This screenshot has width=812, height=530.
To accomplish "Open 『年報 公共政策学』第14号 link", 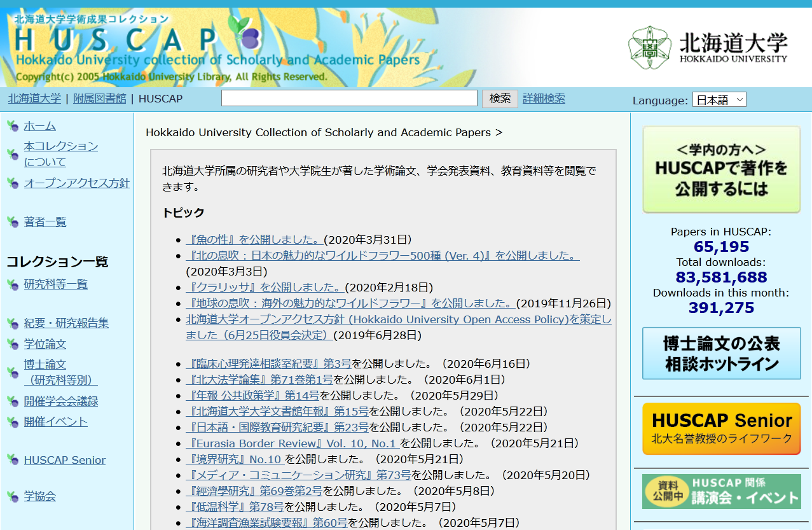I will (252, 396).
